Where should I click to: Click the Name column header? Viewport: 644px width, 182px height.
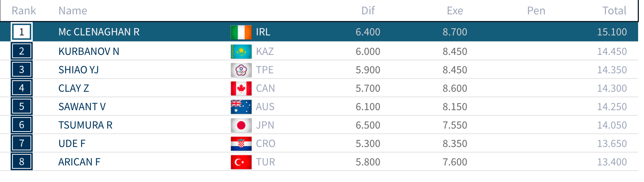73,11
